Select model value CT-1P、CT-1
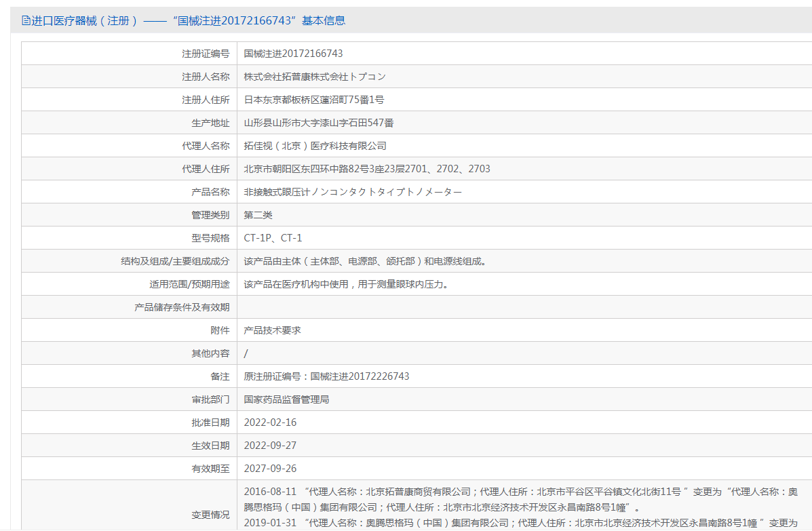This screenshot has height=531, width=812. coord(273,238)
